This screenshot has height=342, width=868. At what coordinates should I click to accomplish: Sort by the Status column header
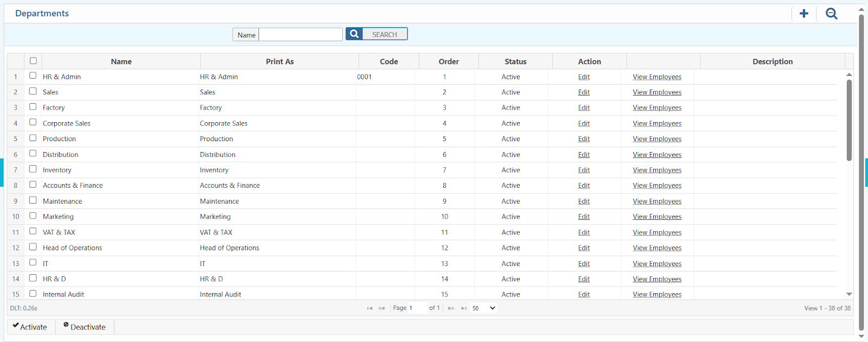tap(515, 61)
